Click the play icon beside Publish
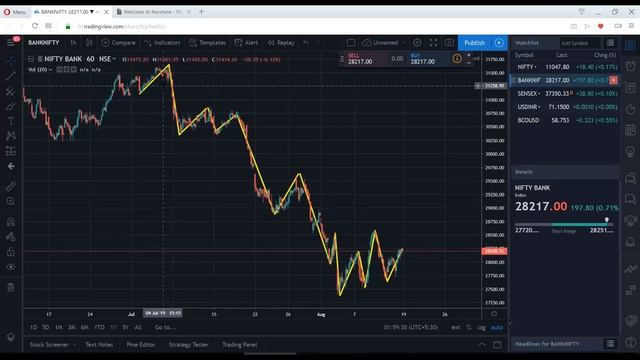This screenshot has height=360, width=640. point(499,42)
